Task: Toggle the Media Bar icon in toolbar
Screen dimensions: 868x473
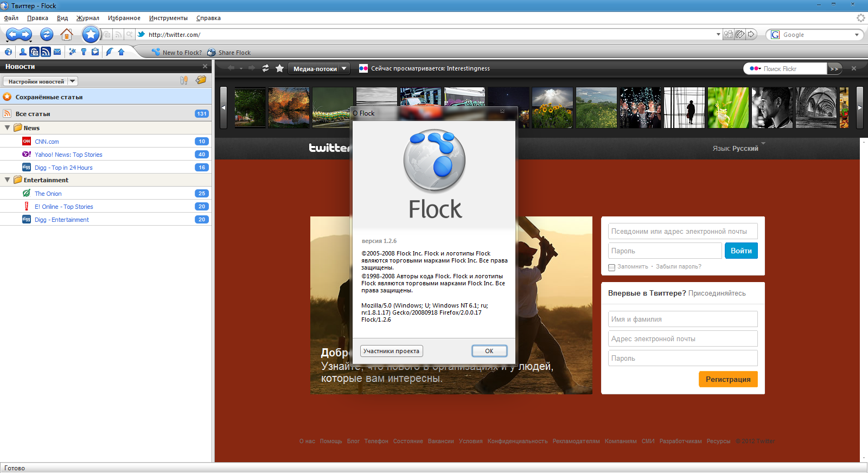Action: click(34, 52)
